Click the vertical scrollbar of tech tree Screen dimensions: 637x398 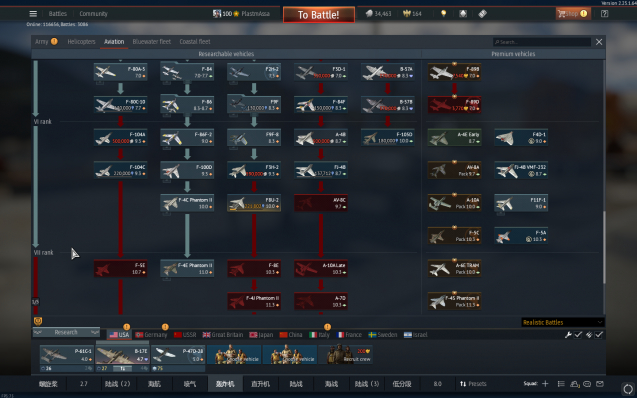[604, 247]
